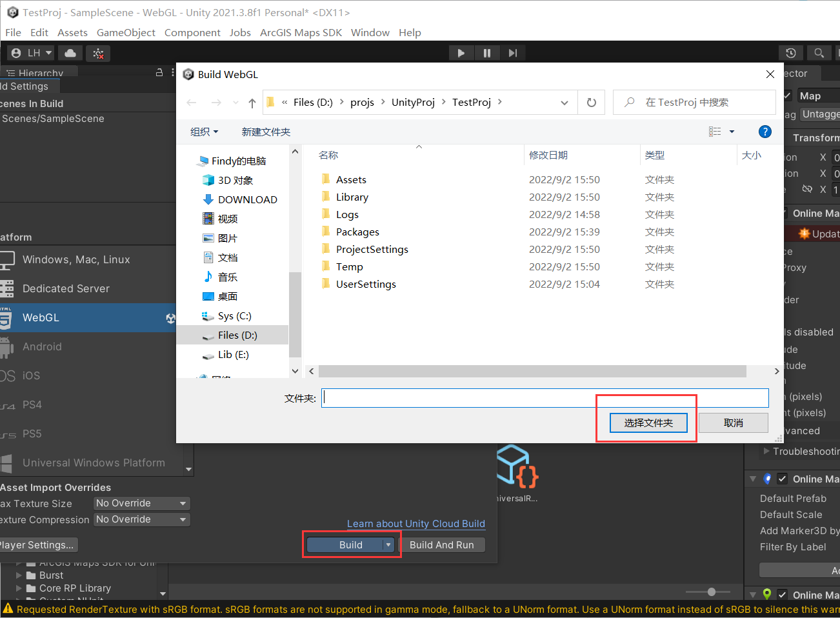Select 音乐 in navigation tree

coord(228,277)
